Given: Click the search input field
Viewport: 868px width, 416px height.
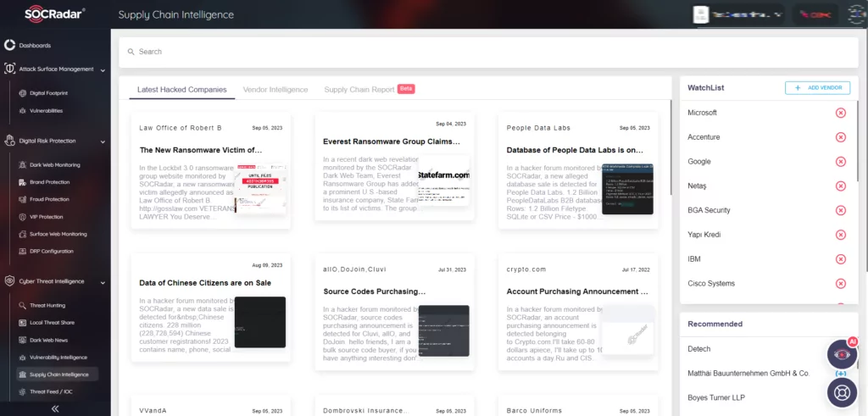Looking at the screenshot, I should pos(488,52).
